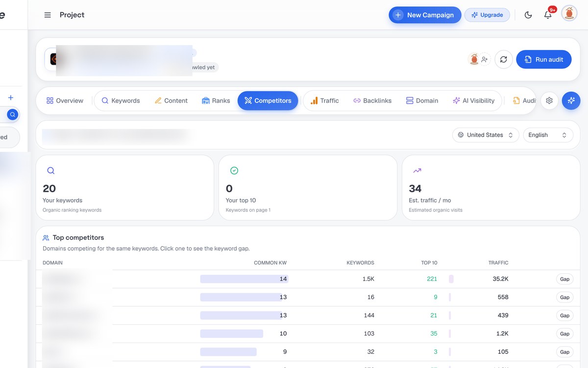
Task: Click the New Campaign button
Action: (425, 15)
